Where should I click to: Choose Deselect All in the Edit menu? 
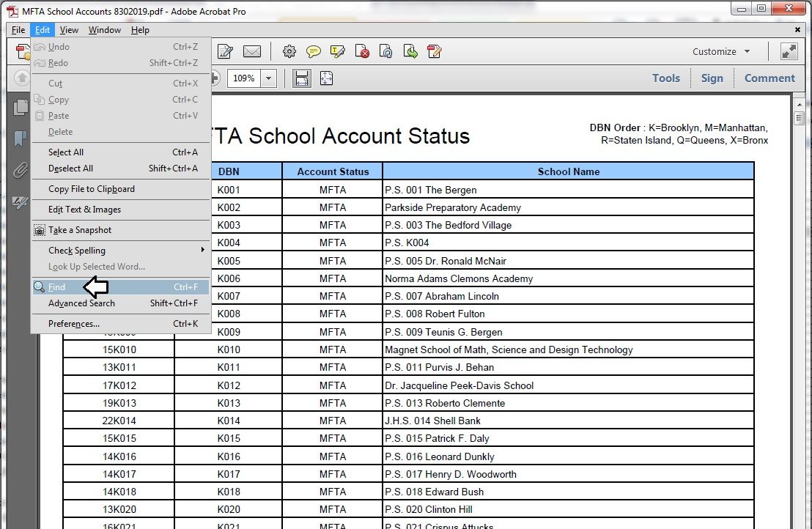[121, 169]
